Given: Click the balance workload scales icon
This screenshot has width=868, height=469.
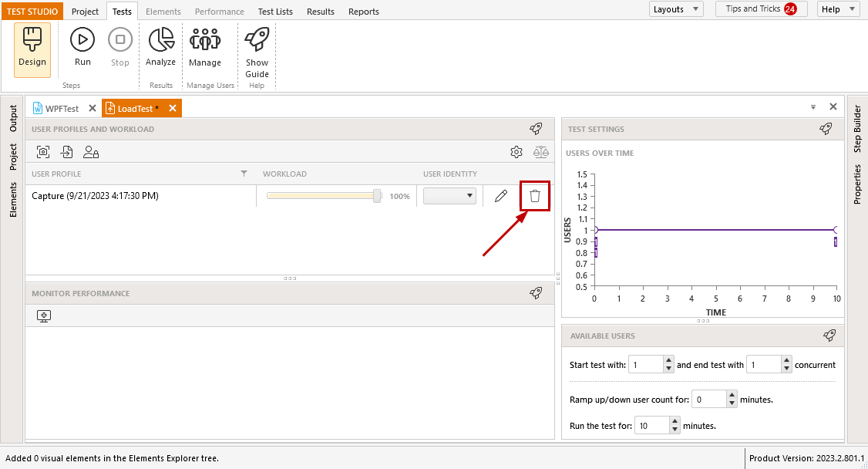Looking at the screenshot, I should pos(541,152).
